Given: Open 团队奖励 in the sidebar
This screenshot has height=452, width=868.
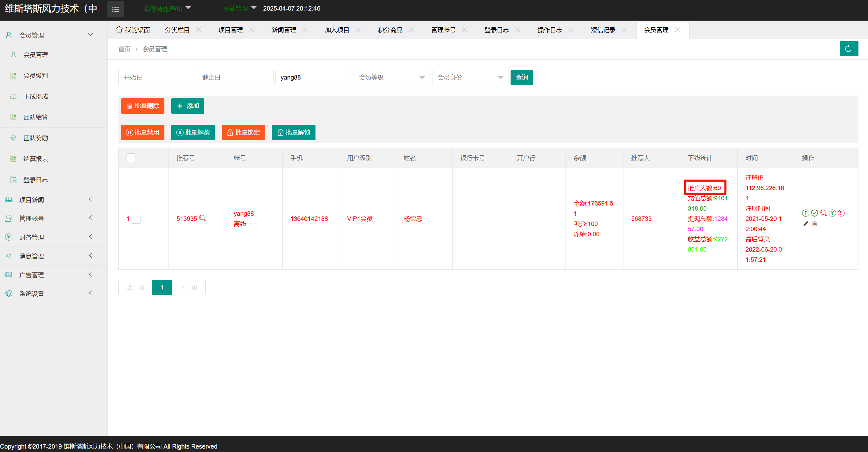Looking at the screenshot, I should (x=54, y=138).
